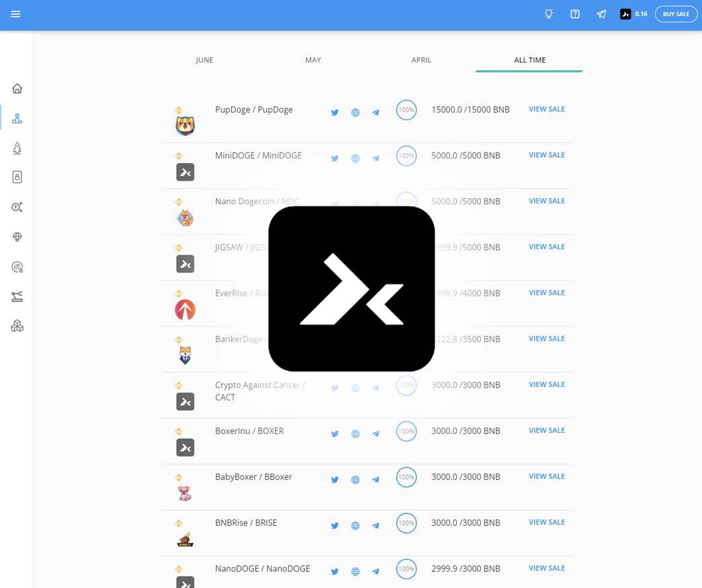
Task: Click the EverRise logo thumbnail
Action: 185,309
